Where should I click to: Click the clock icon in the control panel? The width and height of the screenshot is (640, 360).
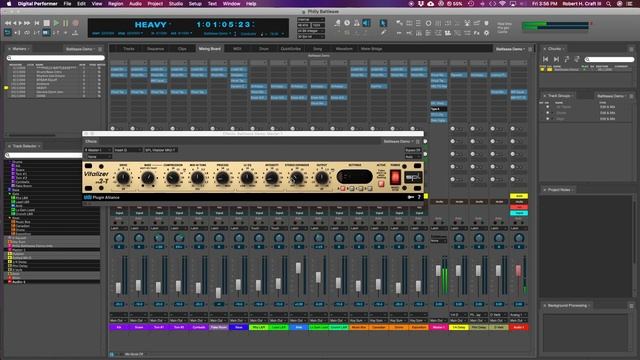click(347, 23)
